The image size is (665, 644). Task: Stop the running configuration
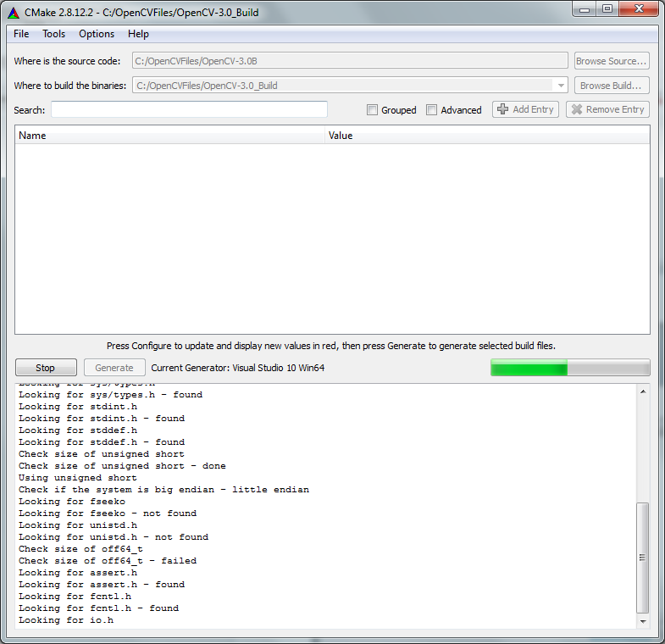pyautogui.click(x=46, y=368)
